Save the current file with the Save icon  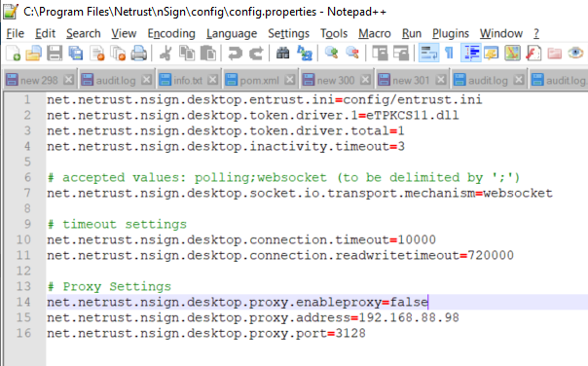[55, 53]
